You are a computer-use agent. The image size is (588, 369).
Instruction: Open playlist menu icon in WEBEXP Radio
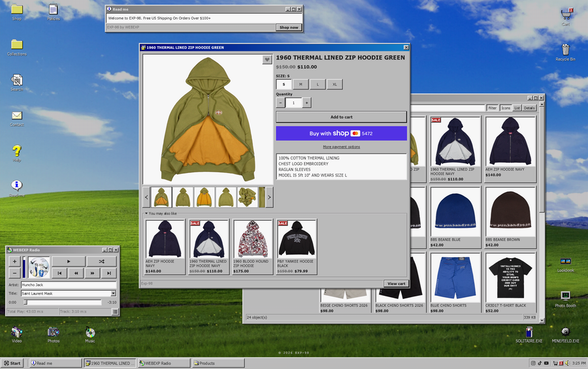(115, 312)
